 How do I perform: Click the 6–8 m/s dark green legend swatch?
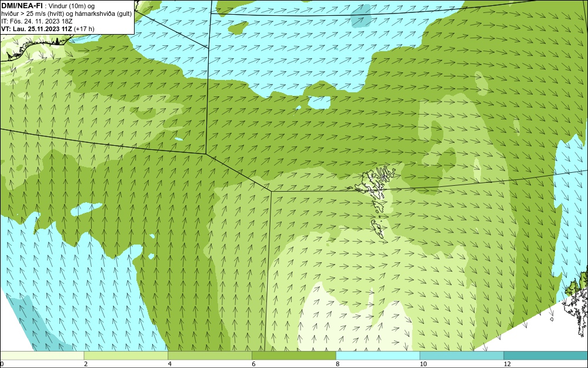coord(294,356)
